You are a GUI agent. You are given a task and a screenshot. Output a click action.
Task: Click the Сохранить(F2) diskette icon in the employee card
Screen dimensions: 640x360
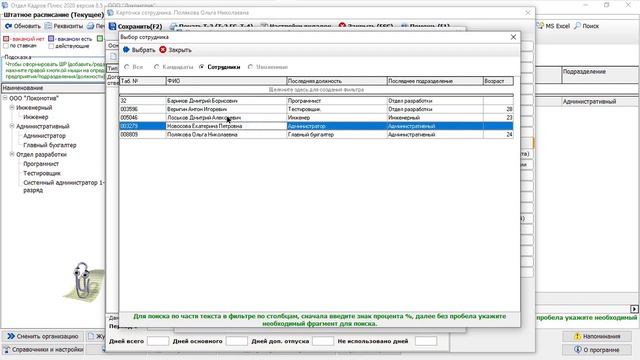pos(112,26)
